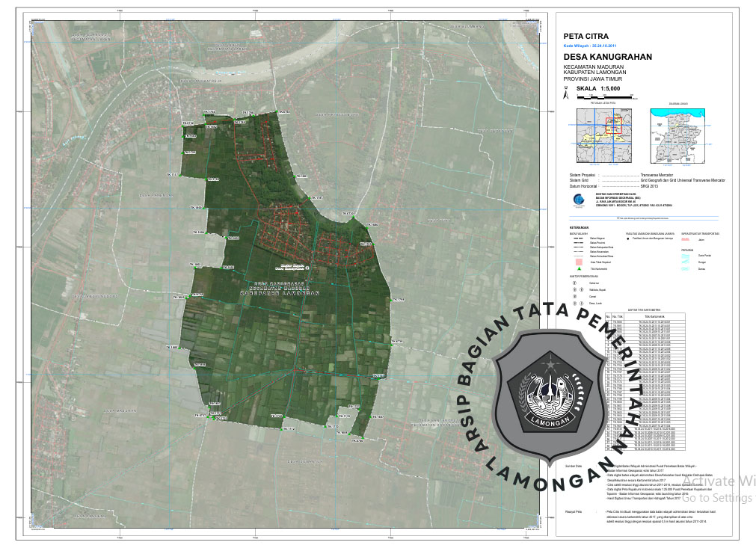
Task: Click the Walikota/Bupati legend symbol
Action: click(x=574, y=290)
